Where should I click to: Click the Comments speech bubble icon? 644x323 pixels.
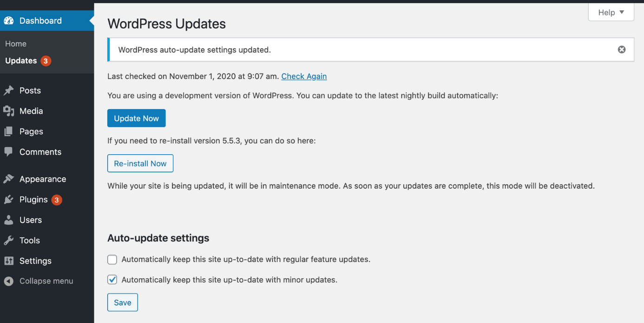9,152
